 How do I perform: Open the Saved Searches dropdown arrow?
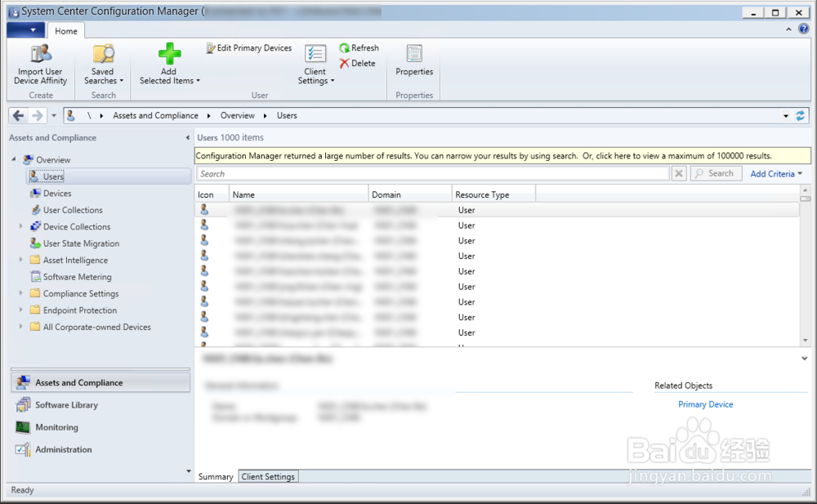point(122,81)
